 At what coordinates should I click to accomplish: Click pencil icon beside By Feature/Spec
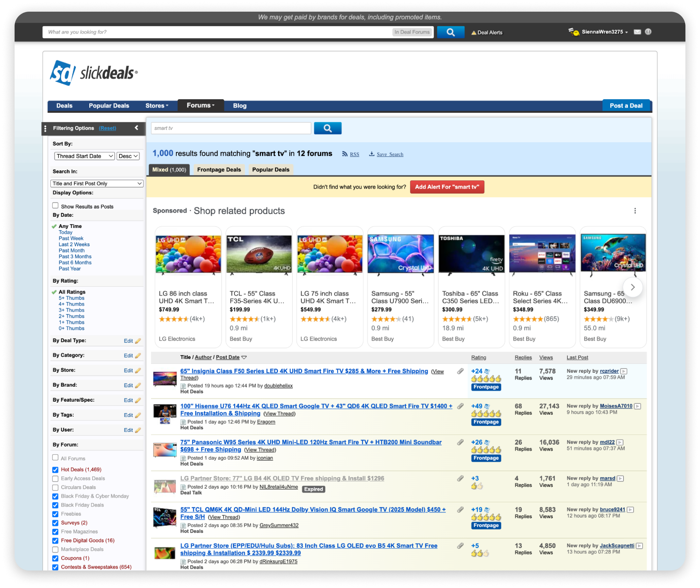138,401
